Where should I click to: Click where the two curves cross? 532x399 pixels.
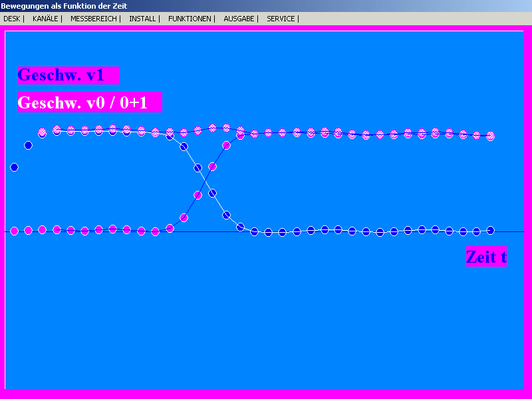tap(205, 180)
